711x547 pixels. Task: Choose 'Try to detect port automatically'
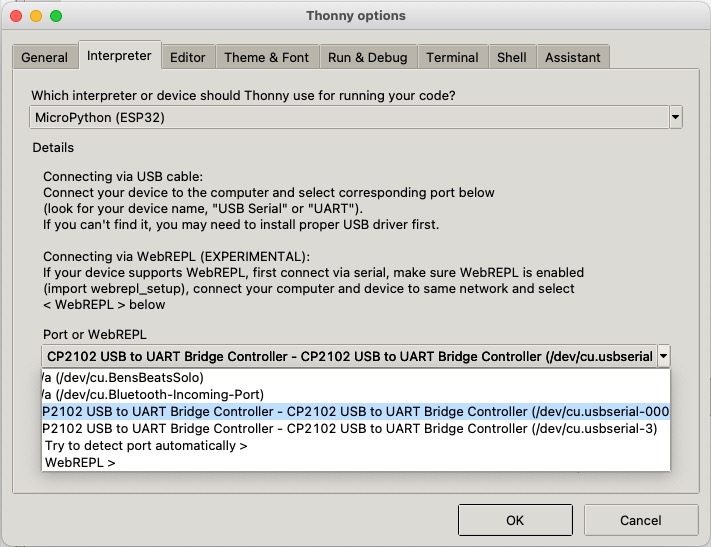click(146, 445)
